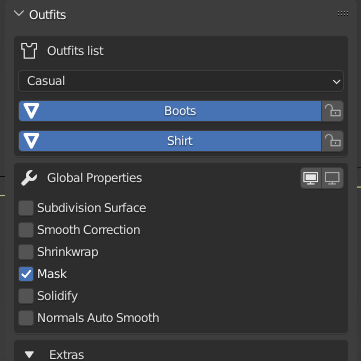Collapse the Extras section triangle
Screen dimensions: 361x361
(30, 354)
